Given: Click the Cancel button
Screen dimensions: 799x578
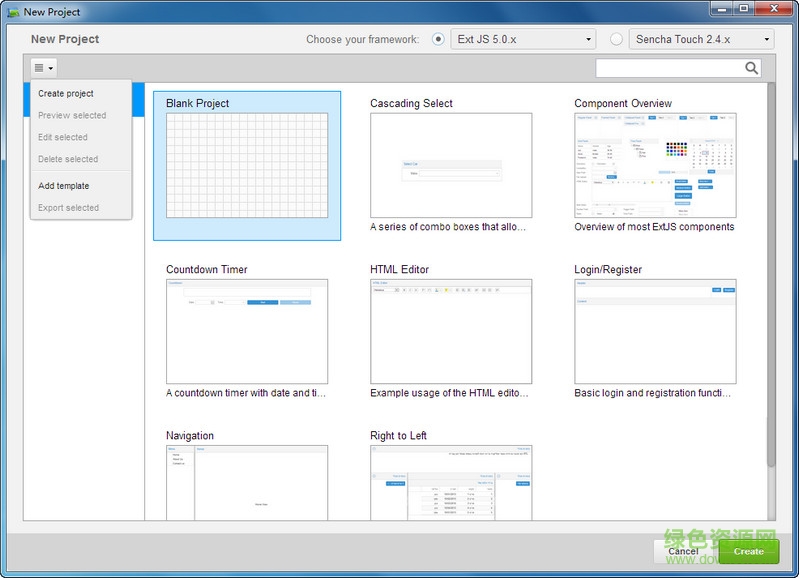Looking at the screenshot, I should [683, 551].
